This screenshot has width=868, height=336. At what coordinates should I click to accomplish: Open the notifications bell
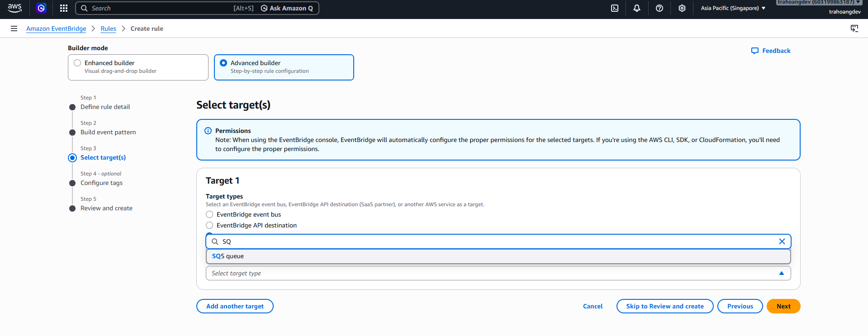[x=637, y=8]
